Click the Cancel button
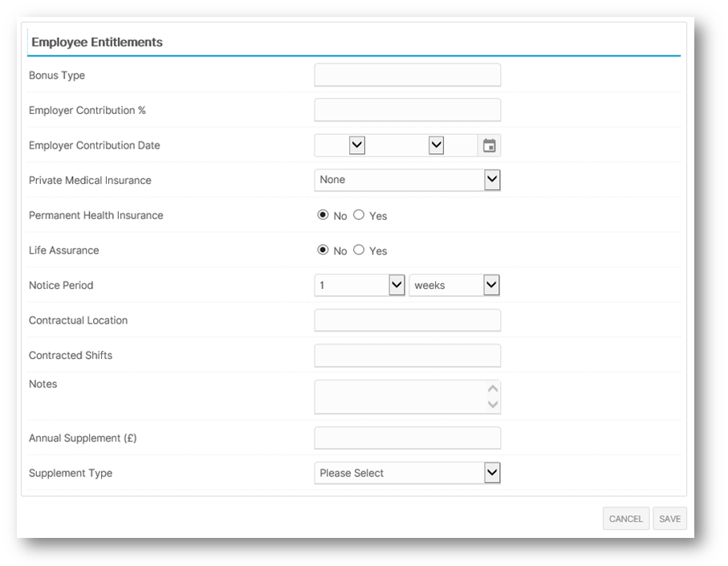The width and height of the screenshot is (728, 566). pos(626,519)
